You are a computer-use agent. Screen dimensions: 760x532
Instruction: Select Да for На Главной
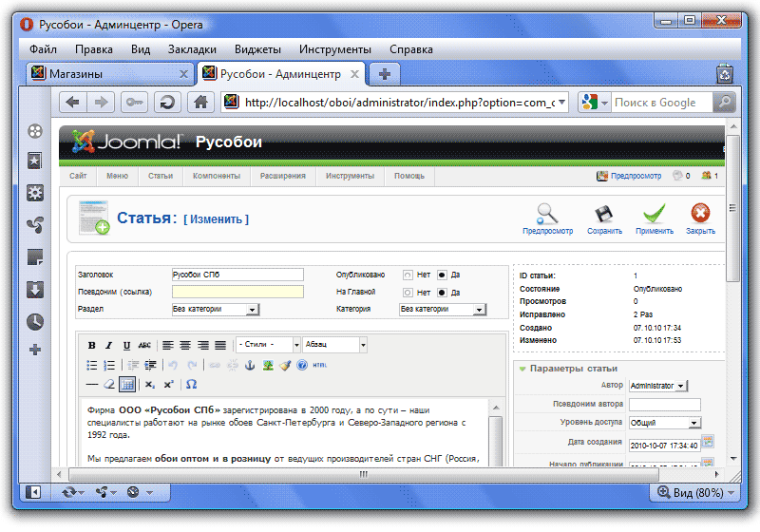(442, 292)
